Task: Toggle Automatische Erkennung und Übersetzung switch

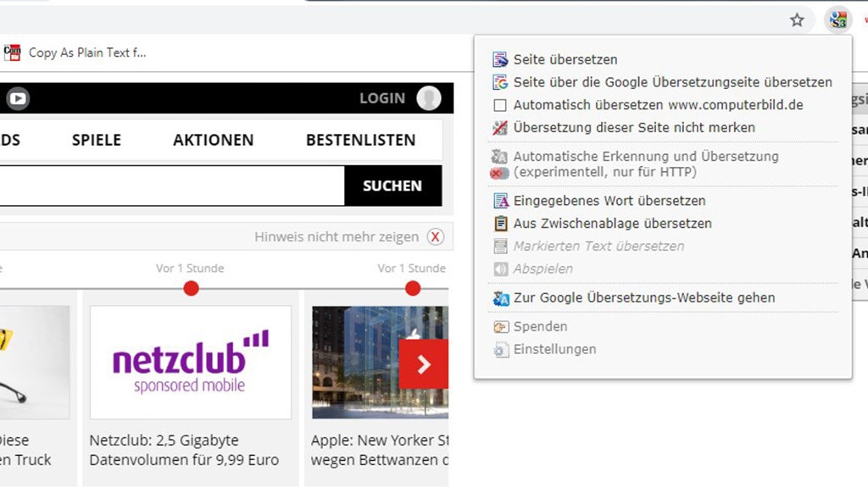Action: (500, 173)
